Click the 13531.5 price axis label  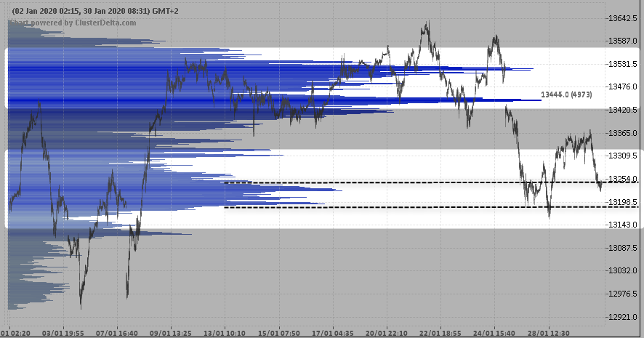(624, 64)
